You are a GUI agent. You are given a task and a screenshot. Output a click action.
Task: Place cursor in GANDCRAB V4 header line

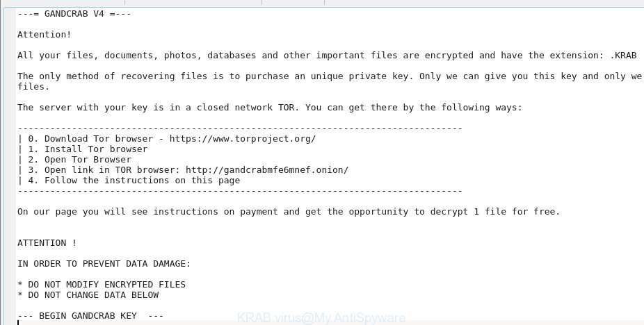(74, 14)
